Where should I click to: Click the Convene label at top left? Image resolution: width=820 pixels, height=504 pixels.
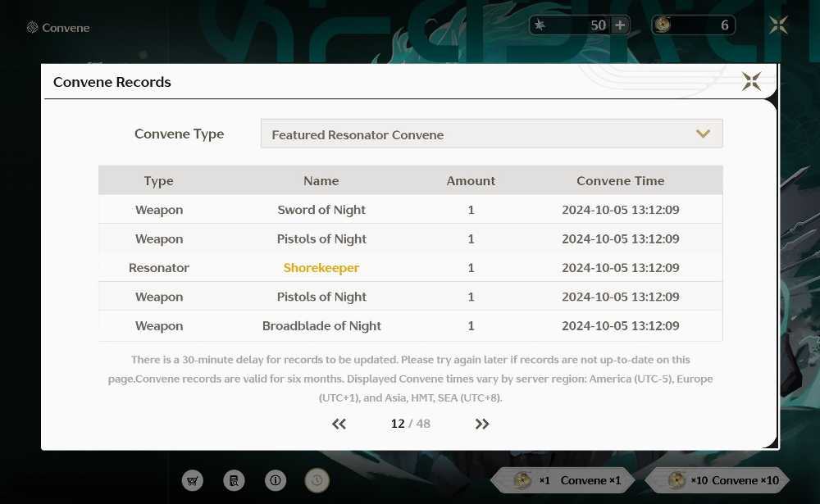coord(66,28)
